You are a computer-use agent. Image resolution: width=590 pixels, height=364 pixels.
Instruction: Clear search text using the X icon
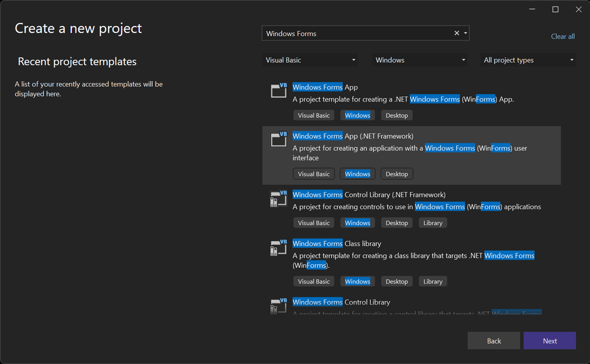coord(456,33)
